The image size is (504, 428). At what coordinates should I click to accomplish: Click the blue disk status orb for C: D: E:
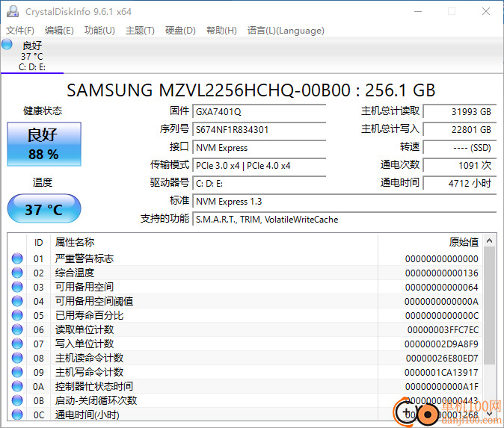pyautogui.click(x=7, y=44)
